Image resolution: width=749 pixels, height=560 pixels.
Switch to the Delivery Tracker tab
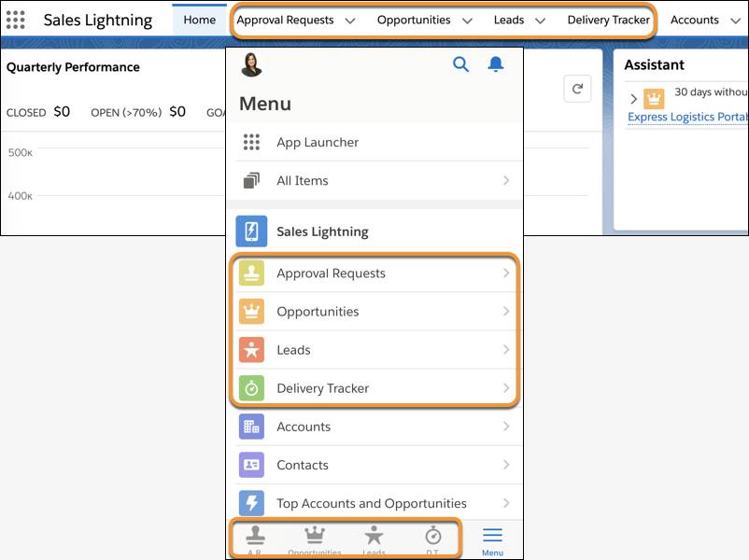point(609,20)
